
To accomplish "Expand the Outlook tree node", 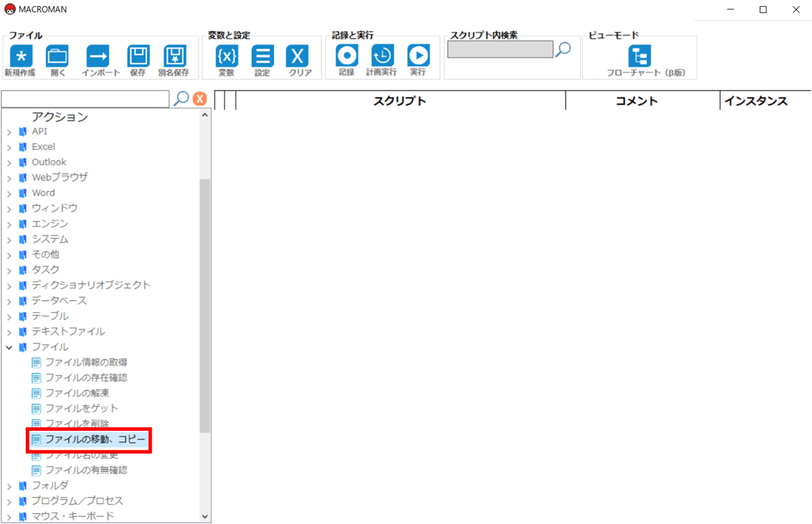I will pos(9,162).
